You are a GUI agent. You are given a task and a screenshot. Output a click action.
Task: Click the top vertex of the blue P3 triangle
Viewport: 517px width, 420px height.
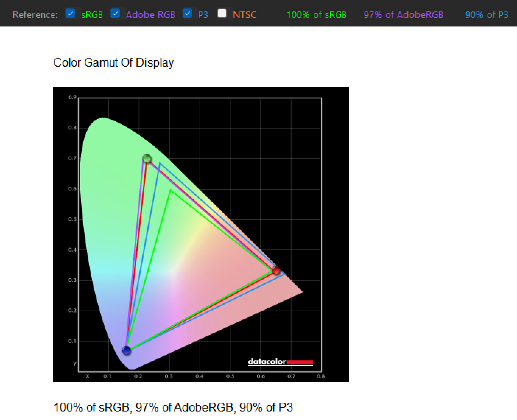[160, 163]
